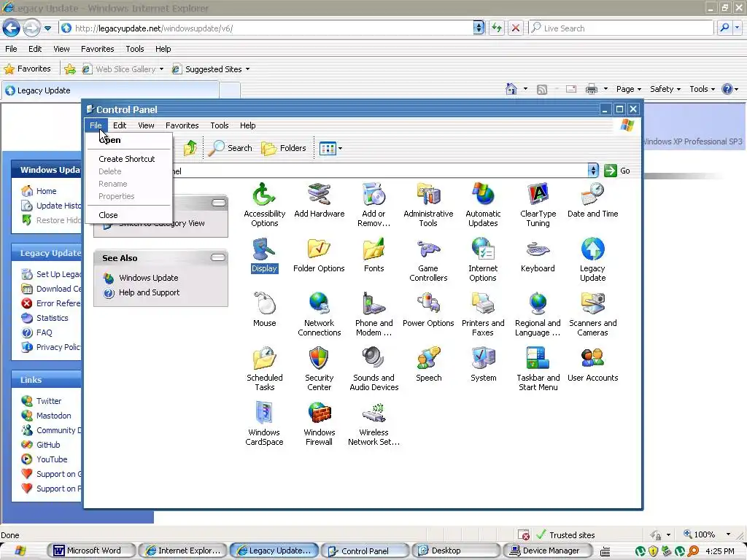Open Internet Explorer Safety dropdown
The image size is (747, 560).
pyautogui.click(x=665, y=89)
